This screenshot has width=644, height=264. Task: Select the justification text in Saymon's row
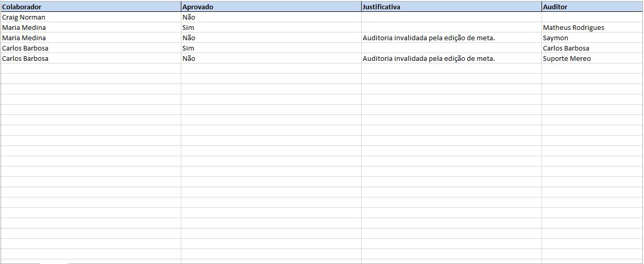pos(429,38)
